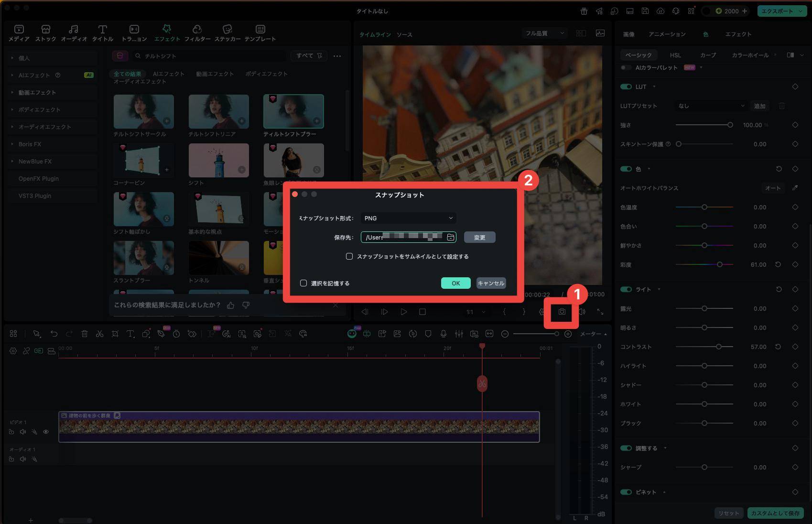Click the 変更 button

479,237
